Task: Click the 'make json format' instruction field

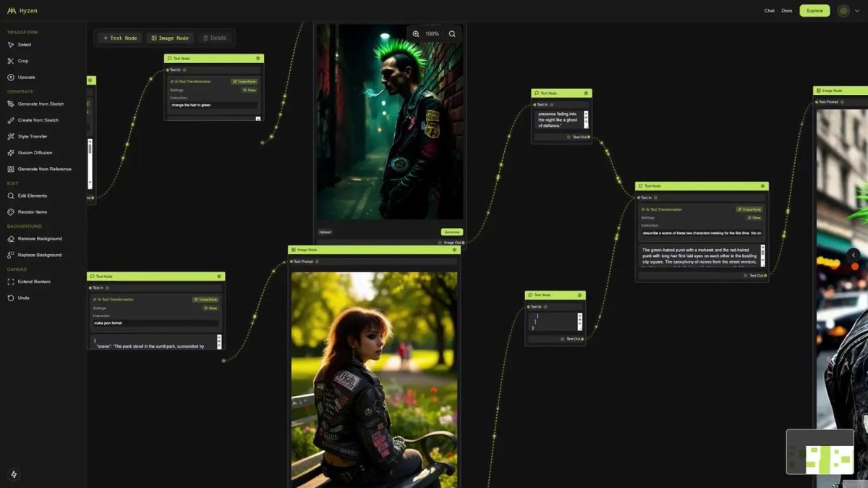Action: [156, 323]
